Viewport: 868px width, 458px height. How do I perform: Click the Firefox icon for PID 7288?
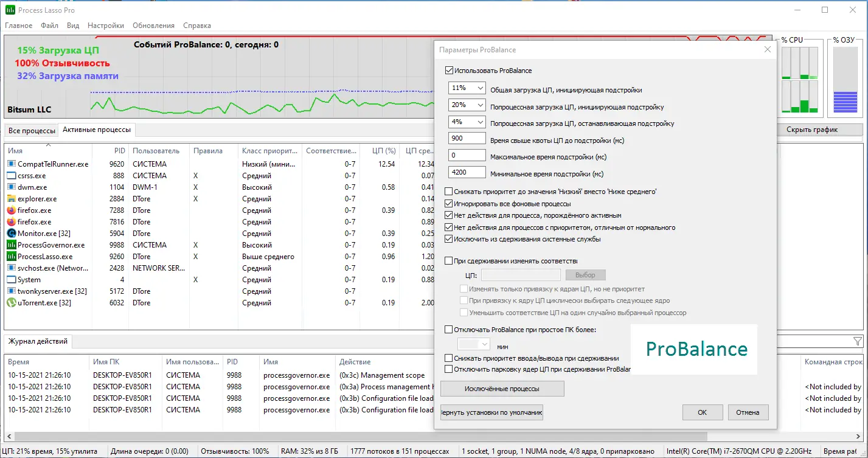[12, 210]
